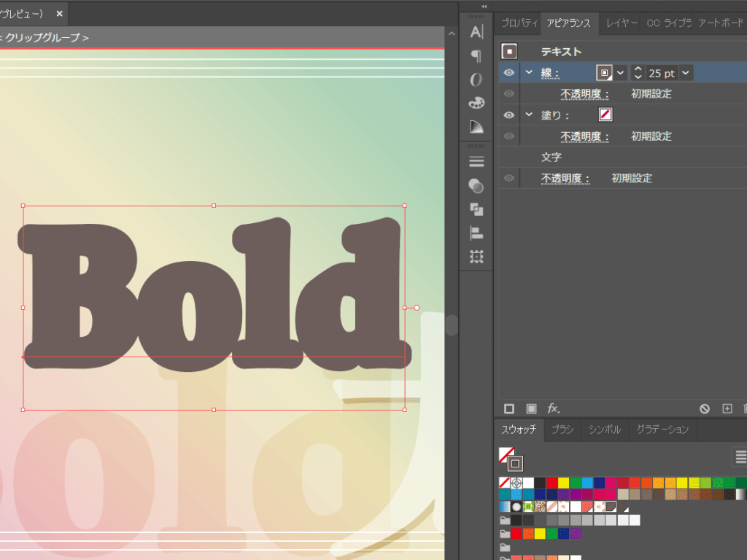Image resolution: width=747 pixels, height=560 pixels.
Task: Toggle eye for bottom 不透明度 row
Action: pos(508,178)
